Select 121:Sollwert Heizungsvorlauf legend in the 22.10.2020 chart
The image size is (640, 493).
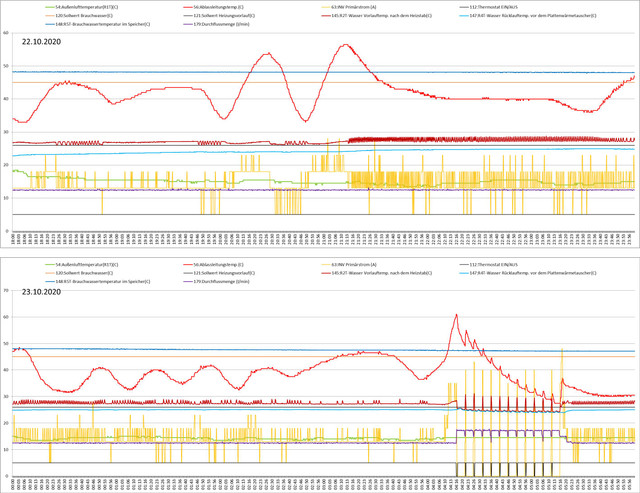219,16
